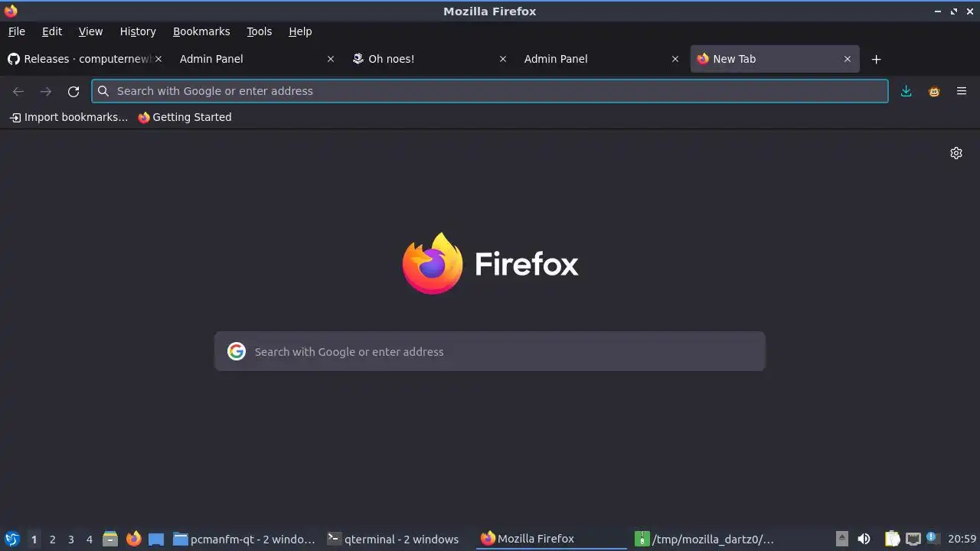Image resolution: width=980 pixels, height=551 pixels.
Task: Click the network tray icon
Action: click(913, 539)
